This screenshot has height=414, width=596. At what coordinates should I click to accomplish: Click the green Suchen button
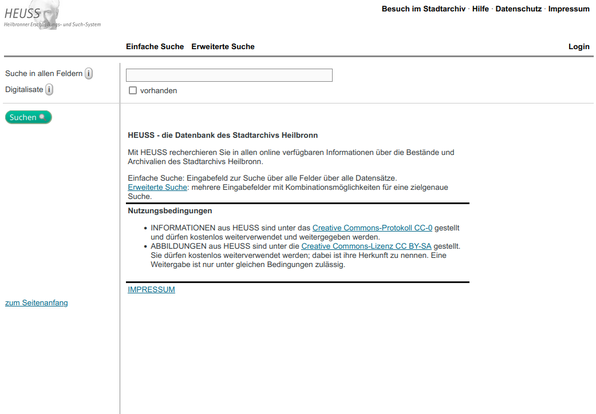29,117
